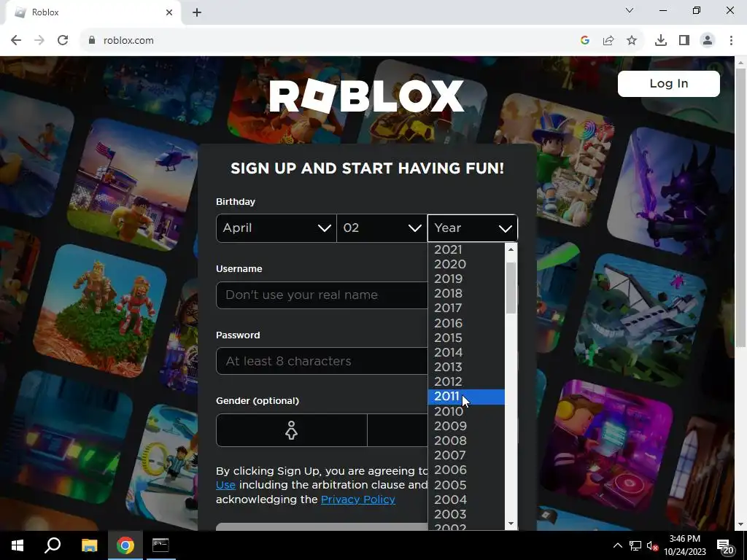Open the Windows Start menu
Screen dimensions: 747x560
(18, 545)
